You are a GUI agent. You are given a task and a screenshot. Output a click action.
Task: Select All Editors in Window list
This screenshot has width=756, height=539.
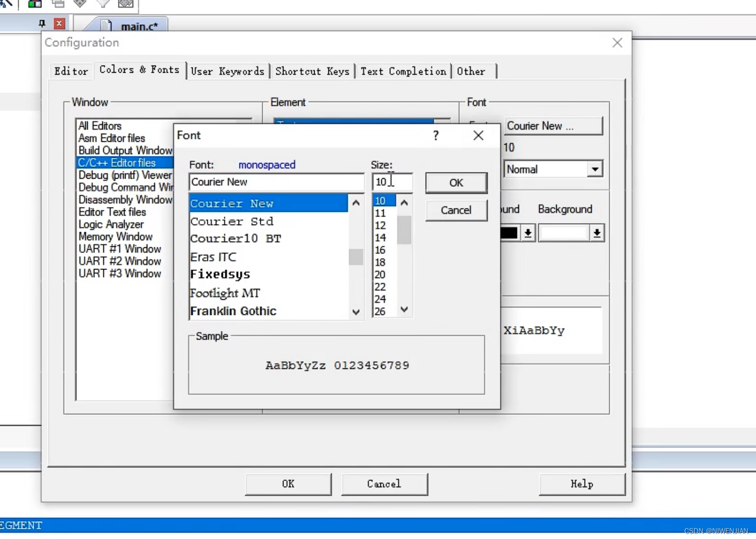click(100, 126)
